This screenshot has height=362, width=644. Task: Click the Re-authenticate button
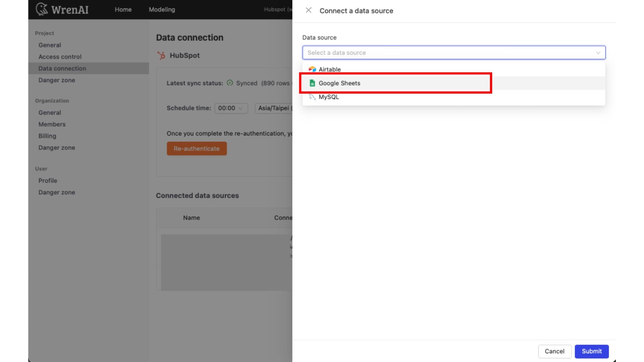click(x=197, y=148)
